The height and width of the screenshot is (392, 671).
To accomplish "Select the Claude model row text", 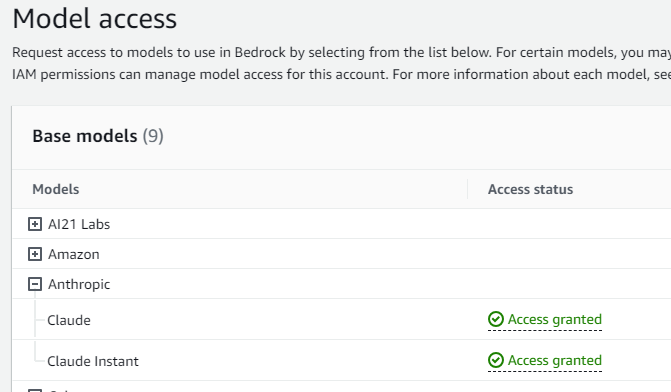I will (69, 320).
